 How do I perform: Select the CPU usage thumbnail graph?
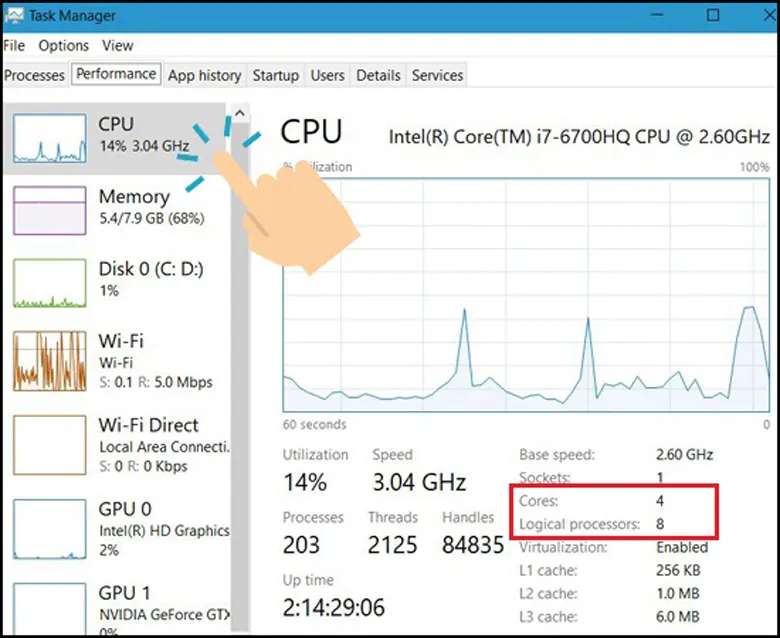tap(50, 138)
